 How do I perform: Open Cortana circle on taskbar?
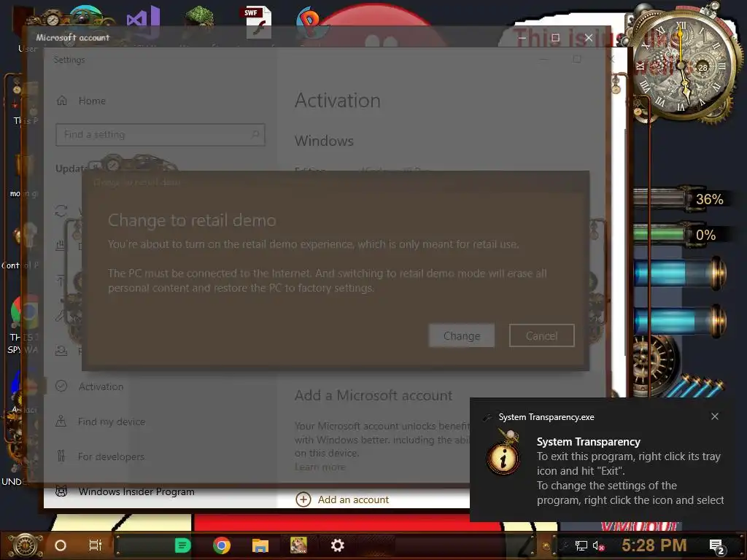pos(61,545)
